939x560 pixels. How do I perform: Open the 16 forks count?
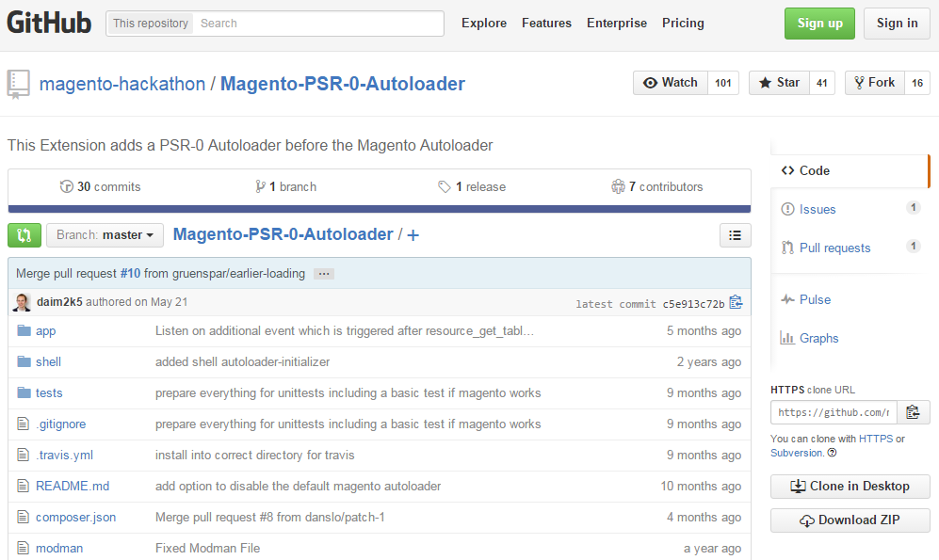click(x=917, y=83)
